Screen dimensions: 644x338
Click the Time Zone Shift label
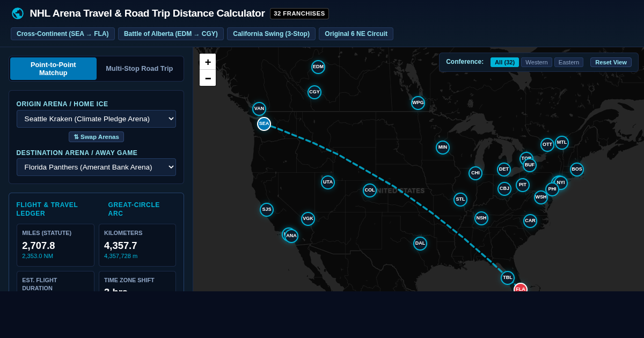point(129,280)
